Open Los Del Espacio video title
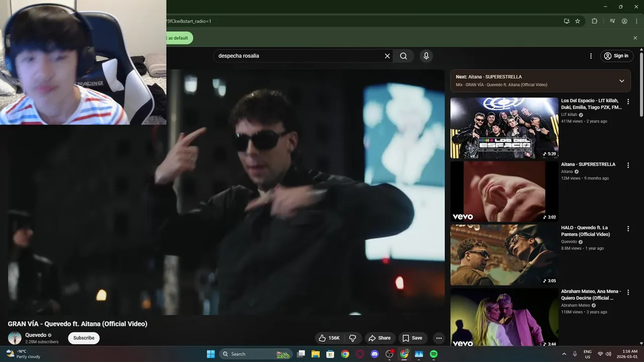Viewport: 644px width, 362px height. pos(592,104)
